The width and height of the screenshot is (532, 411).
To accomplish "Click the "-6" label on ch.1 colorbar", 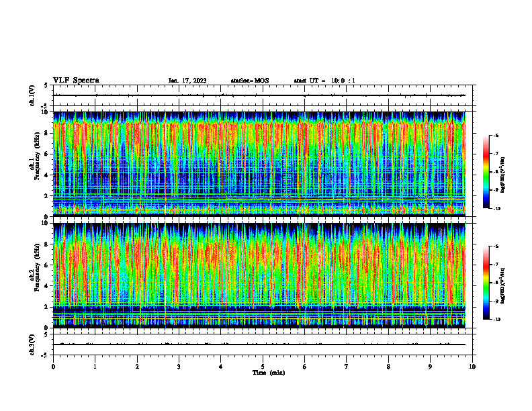I will [x=496, y=135].
